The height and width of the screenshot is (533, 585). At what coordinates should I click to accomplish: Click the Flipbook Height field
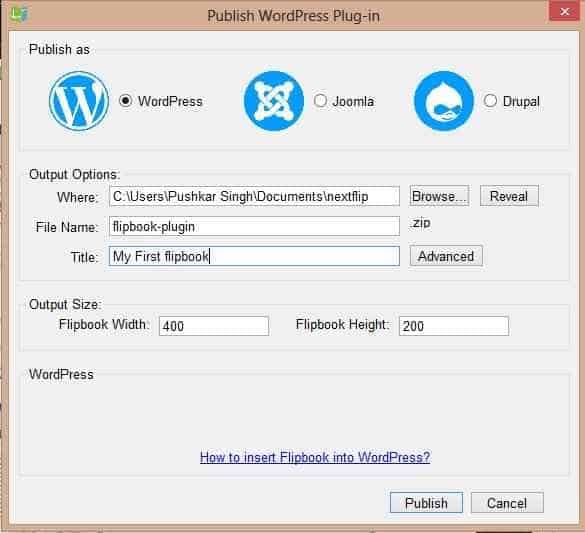454,326
